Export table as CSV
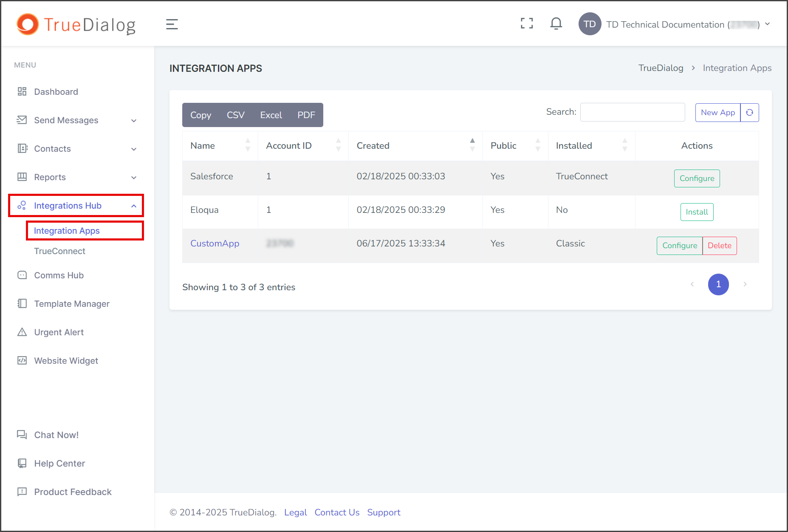Viewport: 788px width, 532px height. pyautogui.click(x=235, y=115)
